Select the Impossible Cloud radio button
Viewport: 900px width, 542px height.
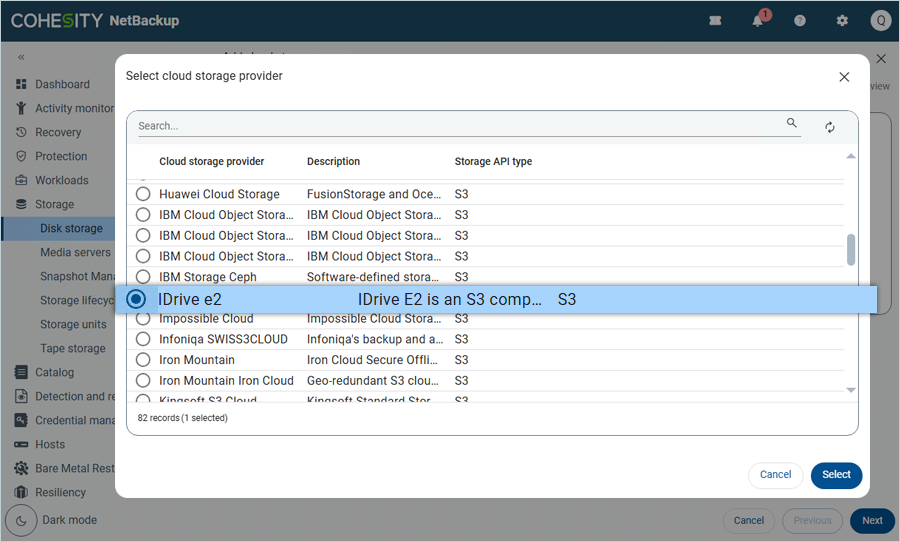[143, 319]
